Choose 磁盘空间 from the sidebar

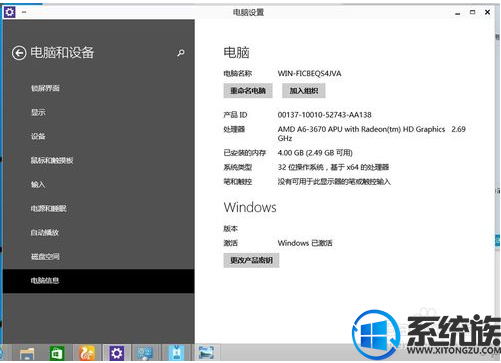pyautogui.click(x=45, y=256)
